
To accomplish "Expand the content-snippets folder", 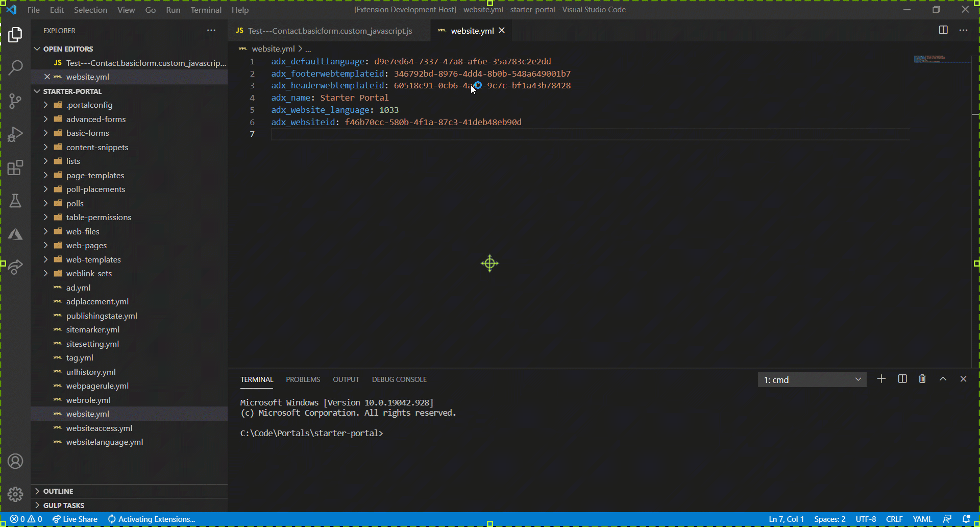I will tap(129, 147).
